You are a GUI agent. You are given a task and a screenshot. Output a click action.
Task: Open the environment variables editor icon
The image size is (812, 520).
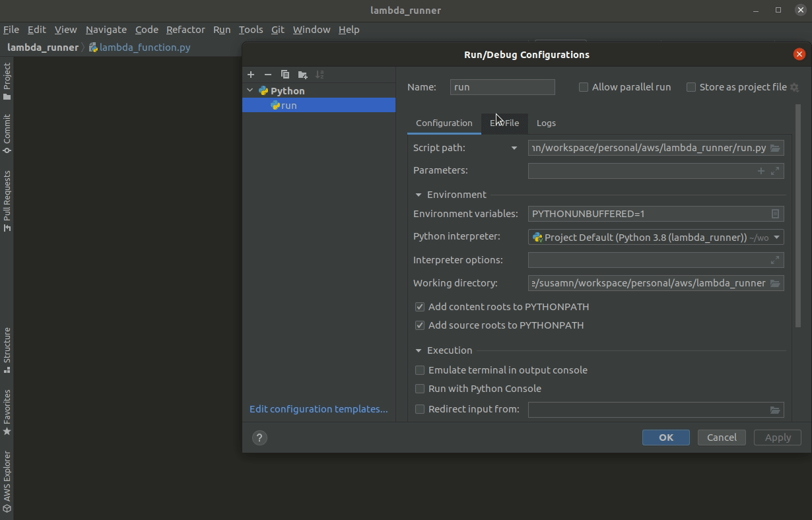click(775, 214)
